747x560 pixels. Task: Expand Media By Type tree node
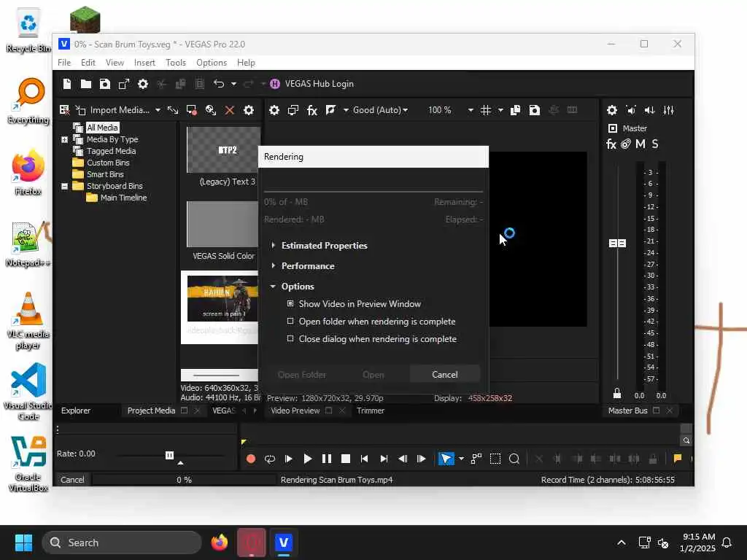pos(64,139)
